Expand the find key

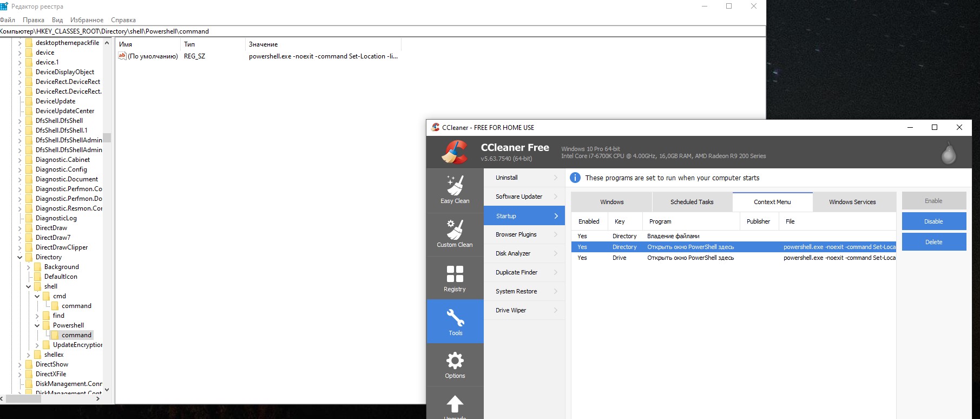pyautogui.click(x=37, y=316)
